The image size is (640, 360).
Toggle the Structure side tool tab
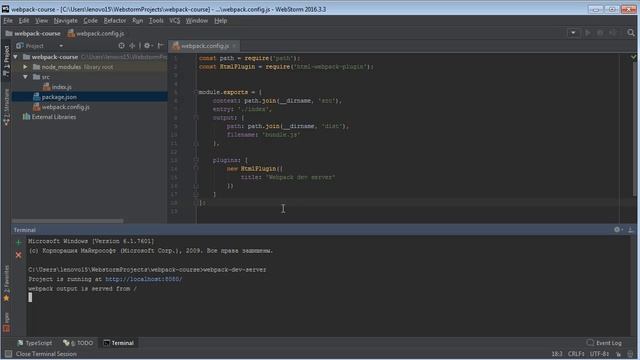pyautogui.click(x=6, y=107)
